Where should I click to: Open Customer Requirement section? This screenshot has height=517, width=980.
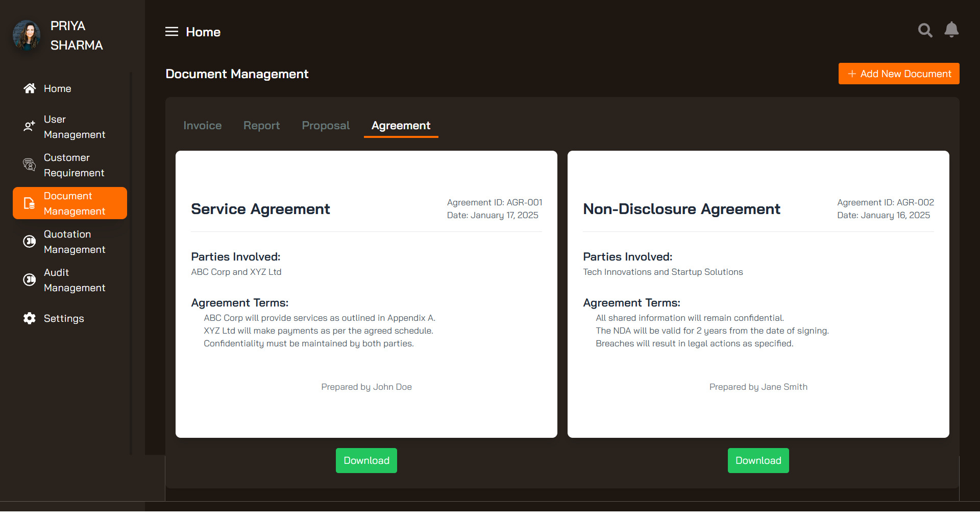70,165
